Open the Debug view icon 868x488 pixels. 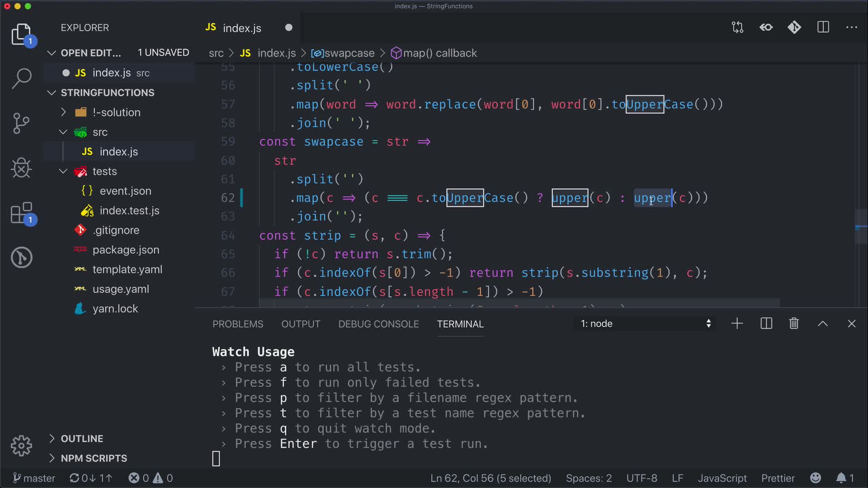pyautogui.click(x=21, y=168)
